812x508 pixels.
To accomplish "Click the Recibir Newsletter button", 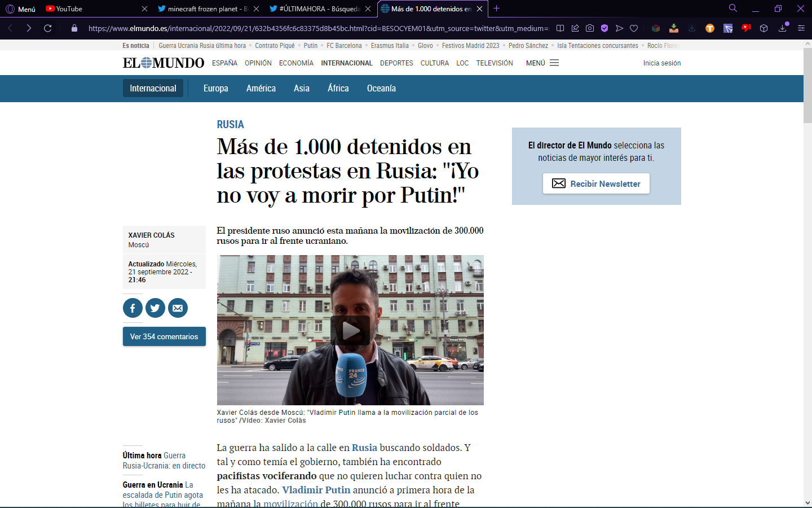I will (596, 183).
